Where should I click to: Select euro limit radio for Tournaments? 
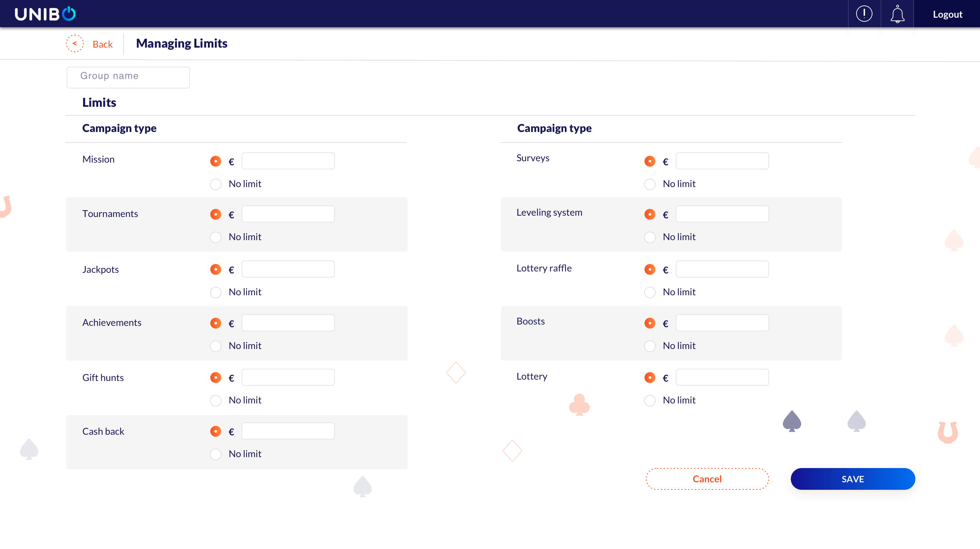pyautogui.click(x=216, y=214)
